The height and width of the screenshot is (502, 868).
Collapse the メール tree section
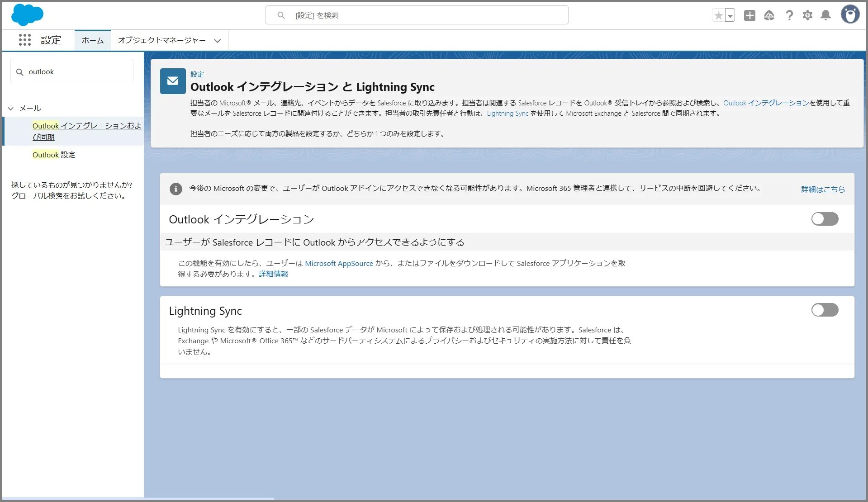point(11,109)
